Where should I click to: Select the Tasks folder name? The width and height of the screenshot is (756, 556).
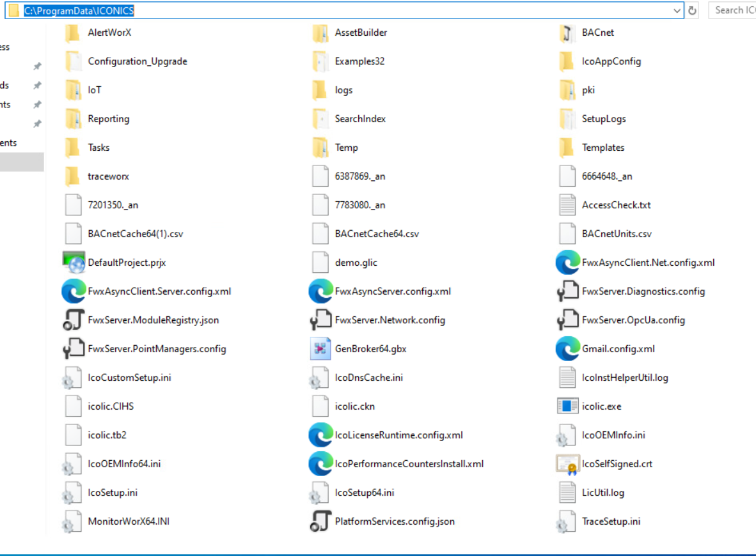point(99,148)
